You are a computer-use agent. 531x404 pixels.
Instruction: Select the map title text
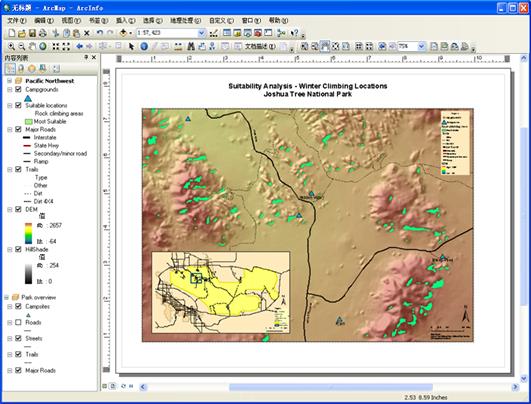pos(307,90)
